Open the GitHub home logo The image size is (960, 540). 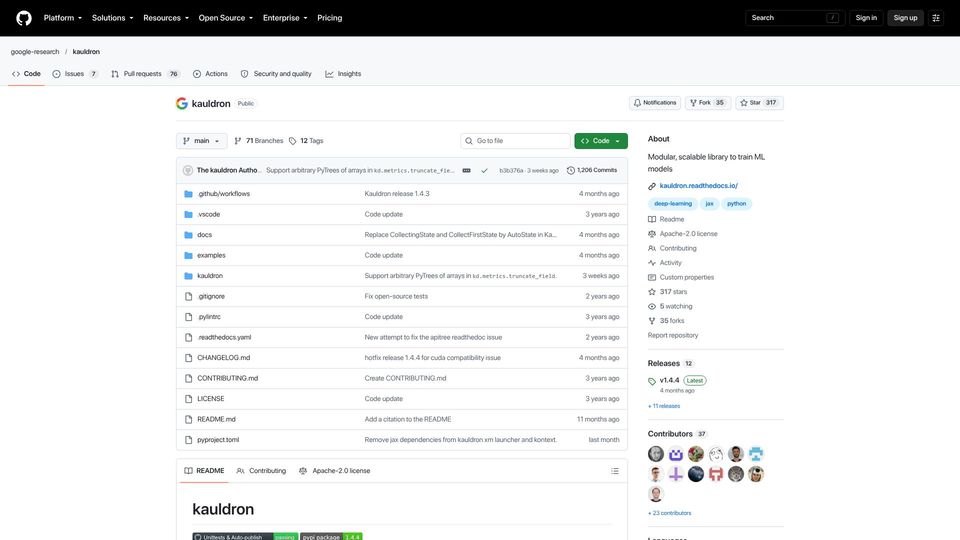(24, 18)
